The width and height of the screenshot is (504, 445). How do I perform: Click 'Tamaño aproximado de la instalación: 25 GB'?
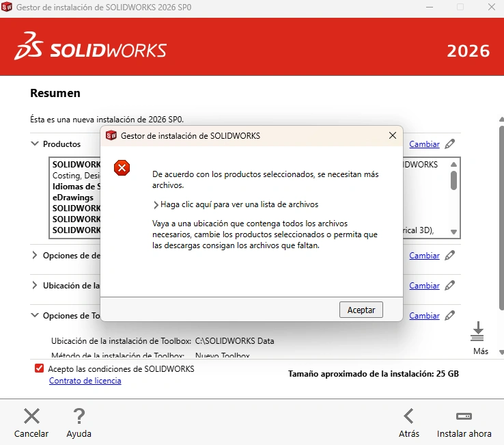tap(373, 374)
